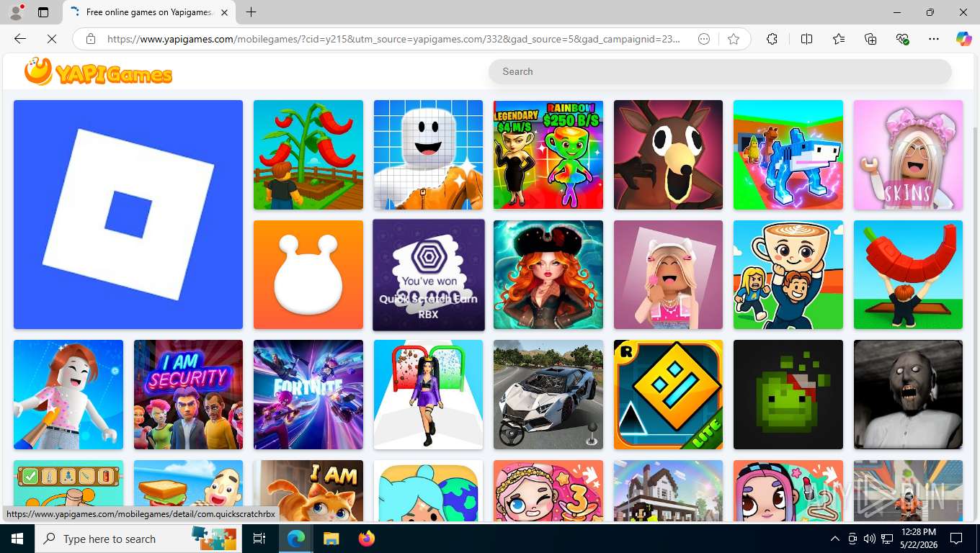This screenshot has width=980, height=553.
Task: Open the green pixel melon game
Action: tap(788, 395)
